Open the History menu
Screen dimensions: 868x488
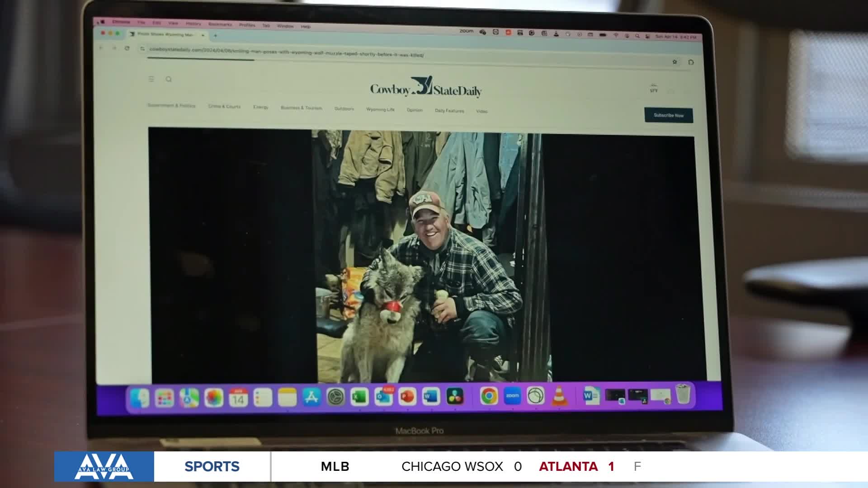(193, 23)
